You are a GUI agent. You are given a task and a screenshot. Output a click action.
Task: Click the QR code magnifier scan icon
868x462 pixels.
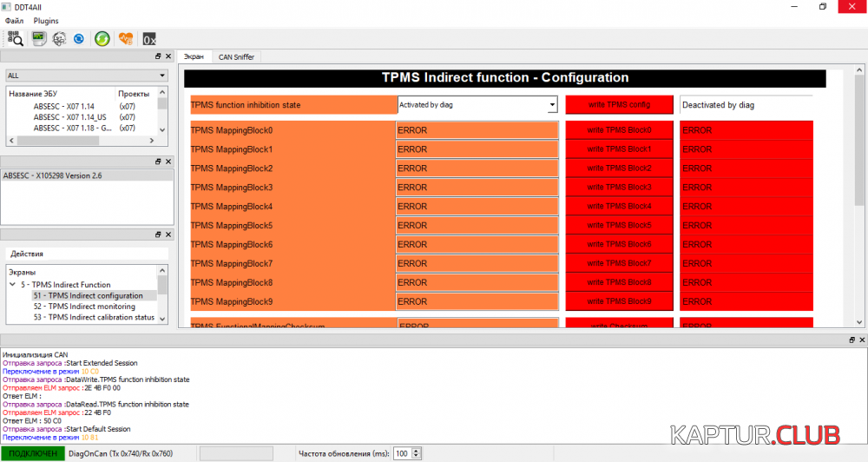(x=16, y=38)
